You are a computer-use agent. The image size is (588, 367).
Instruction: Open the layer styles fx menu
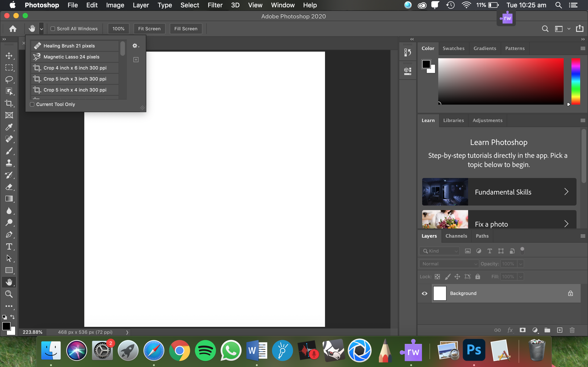pos(510,330)
